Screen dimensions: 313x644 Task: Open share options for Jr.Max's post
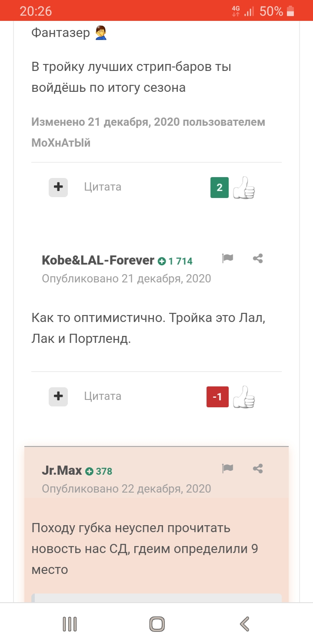(258, 468)
